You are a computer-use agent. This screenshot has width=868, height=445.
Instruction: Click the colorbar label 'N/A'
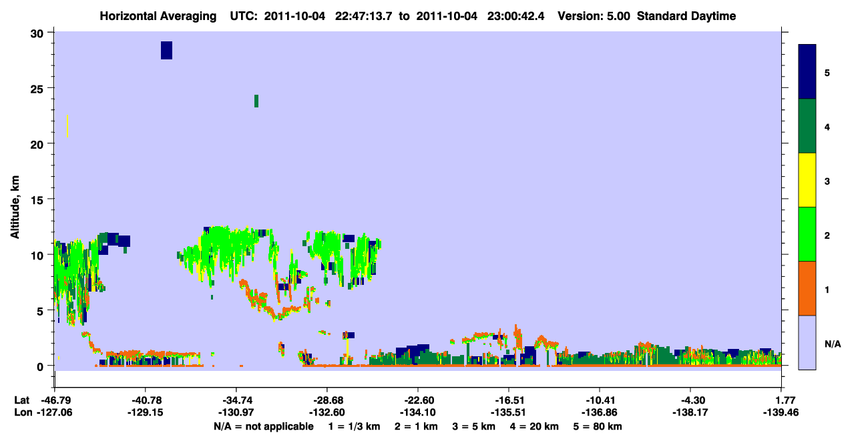click(x=833, y=344)
